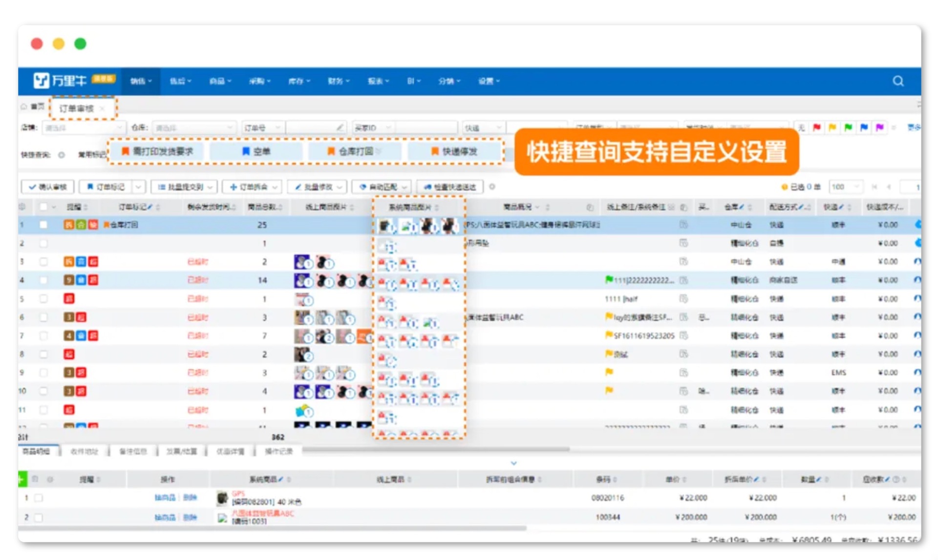Click the pencil icon in order number field
This screenshot has height=560, width=938.
pos(340,127)
